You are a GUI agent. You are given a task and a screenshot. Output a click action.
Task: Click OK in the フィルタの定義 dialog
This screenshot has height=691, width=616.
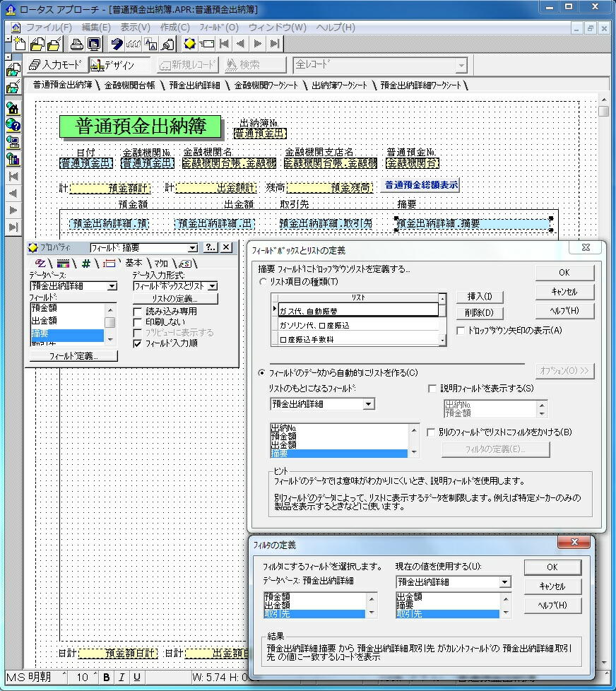point(552,567)
